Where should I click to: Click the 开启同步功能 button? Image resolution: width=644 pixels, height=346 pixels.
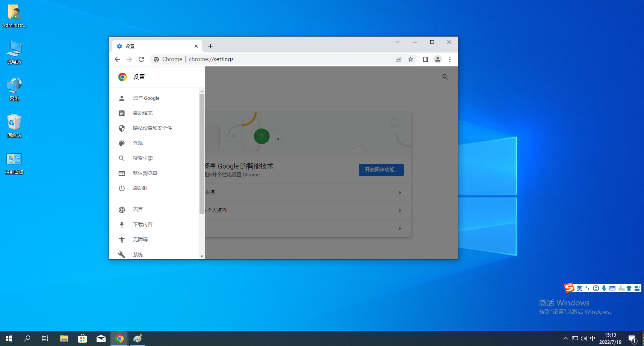click(381, 170)
